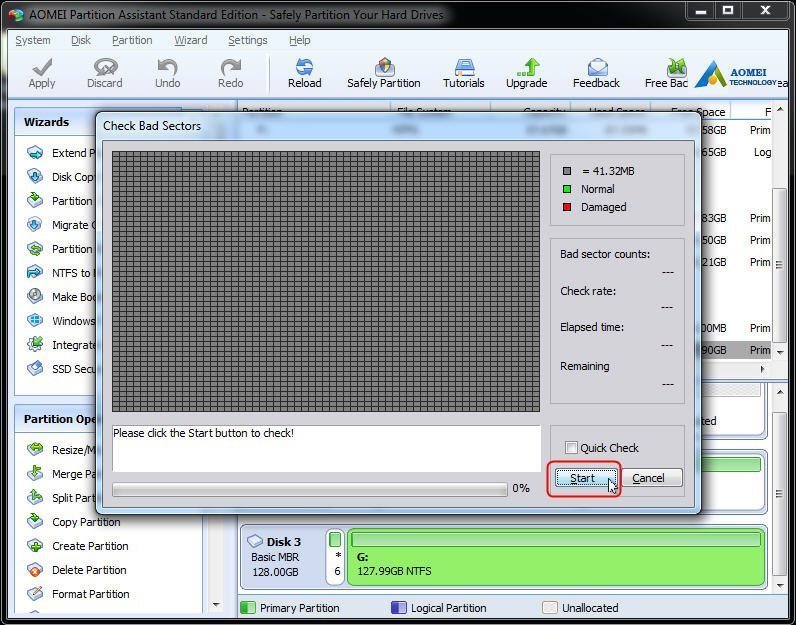Click the partition list scroll-down arrow
The image size is (796, 625).
click(780, 352)
